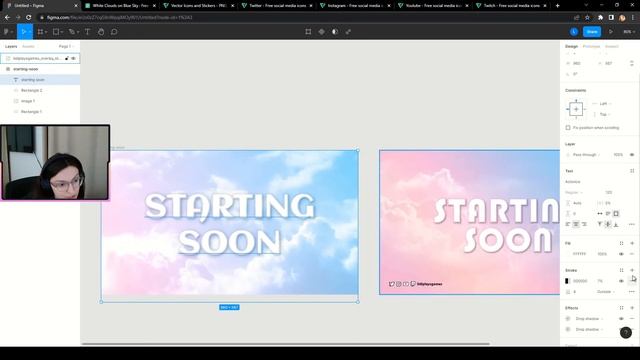Remove the FFFFFF fill with minus icon
This screenshot has height=360, width=640.
point(632,254)
